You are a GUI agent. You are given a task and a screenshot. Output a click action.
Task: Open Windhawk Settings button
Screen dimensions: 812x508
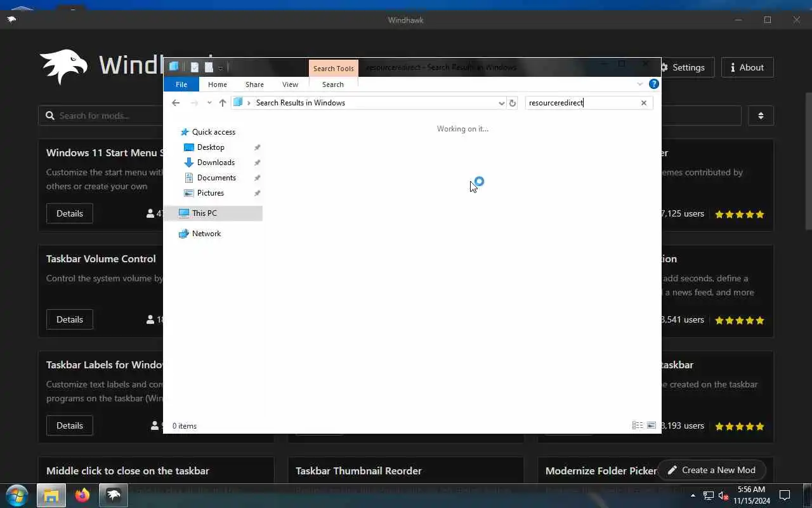point(687,67)
